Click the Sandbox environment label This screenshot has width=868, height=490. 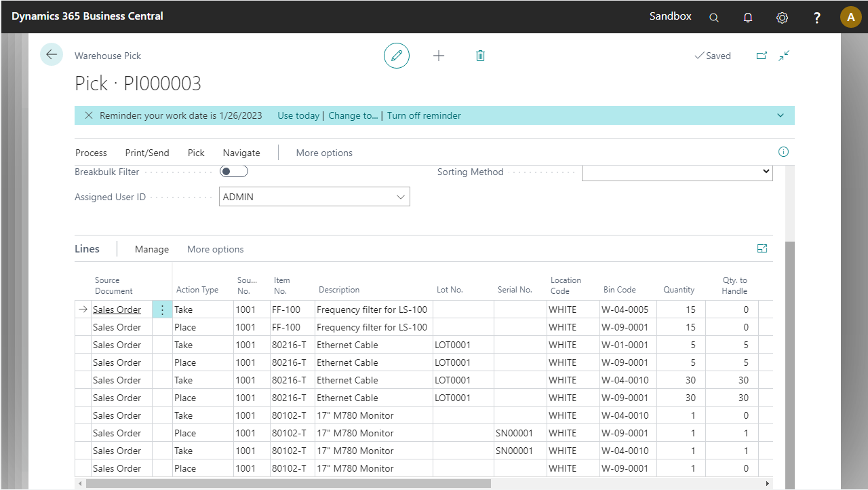671,16
